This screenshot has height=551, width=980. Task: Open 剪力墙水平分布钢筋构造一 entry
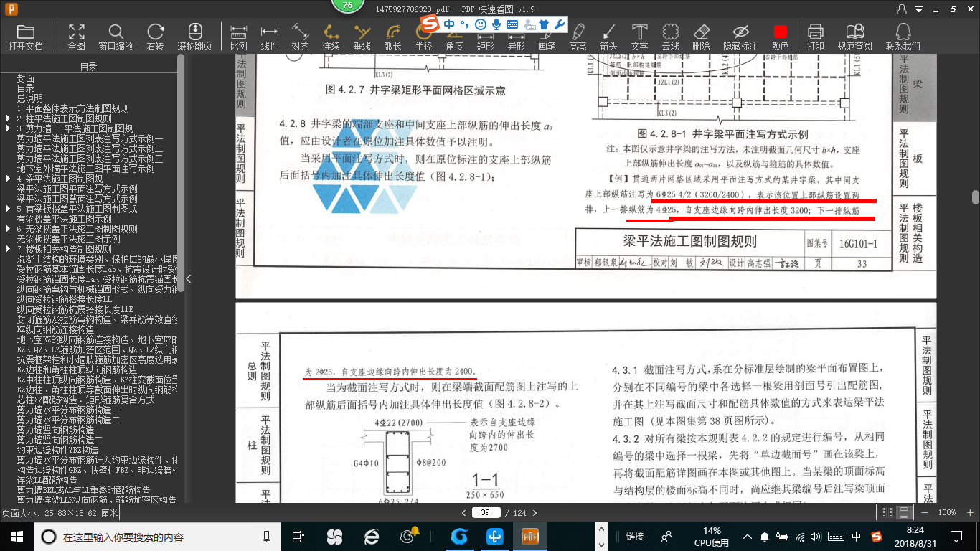click(69, 410)
